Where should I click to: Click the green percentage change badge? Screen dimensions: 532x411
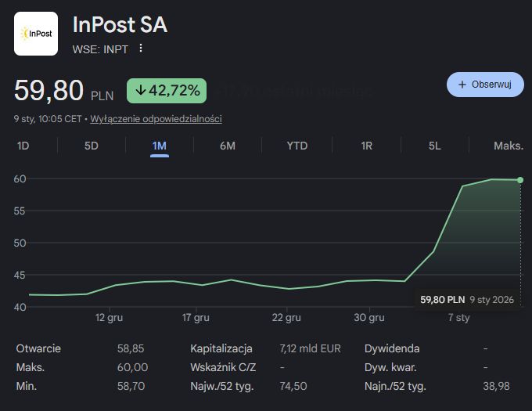coord(167,91)
